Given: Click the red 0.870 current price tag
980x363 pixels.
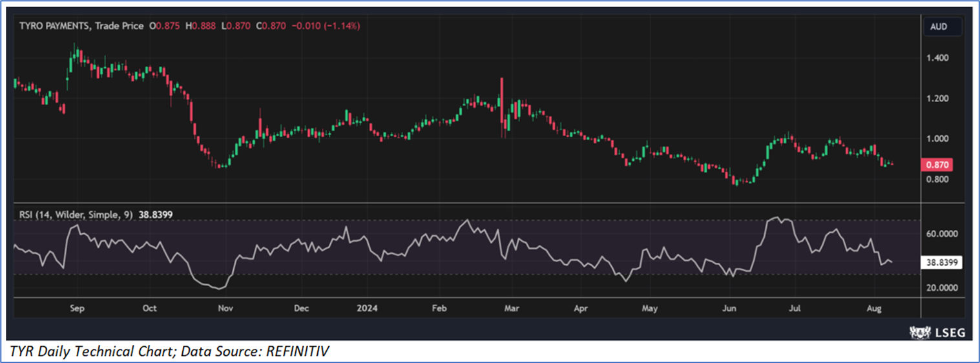Looking at the screenshot, I should pyautogui.click(x=938, y=165).
